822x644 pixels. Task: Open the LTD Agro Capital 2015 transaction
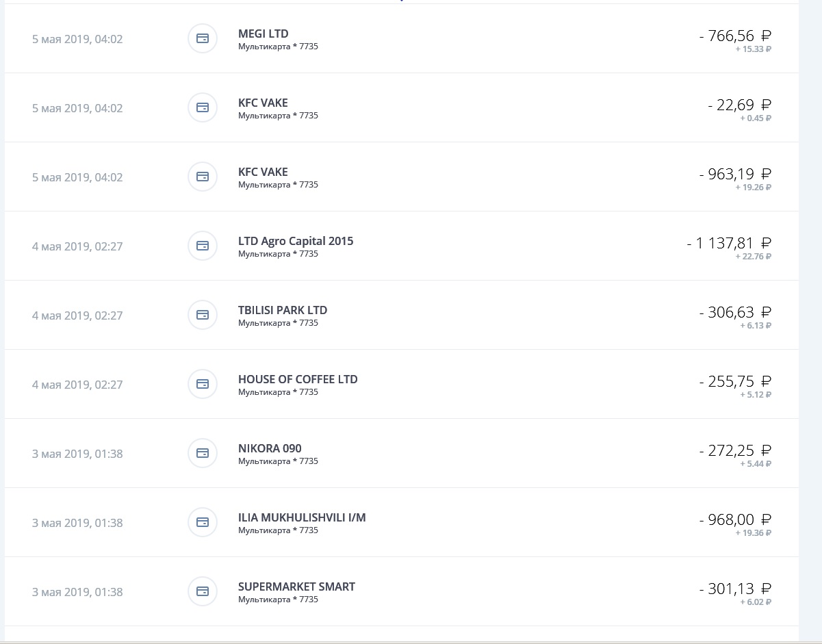coord(402,246)
